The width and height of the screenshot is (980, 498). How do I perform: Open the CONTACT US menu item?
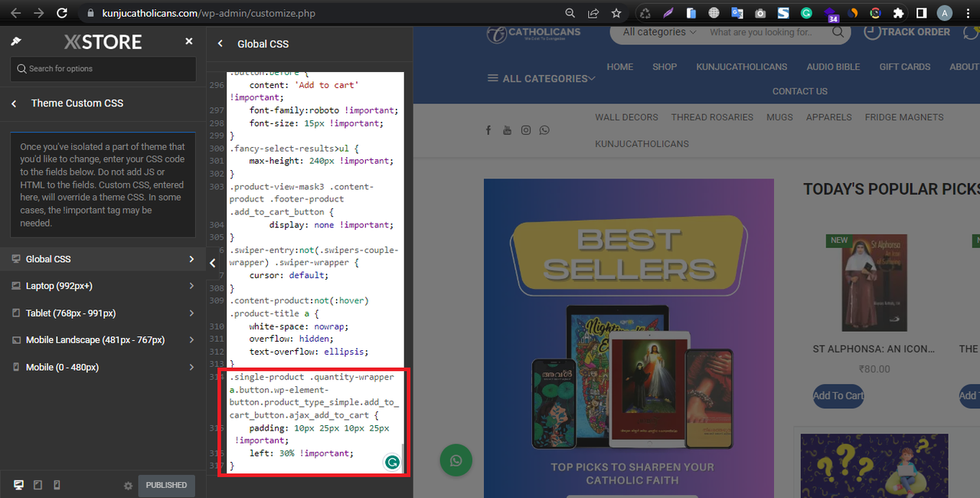pyautogui.click(x=800, y=91)
